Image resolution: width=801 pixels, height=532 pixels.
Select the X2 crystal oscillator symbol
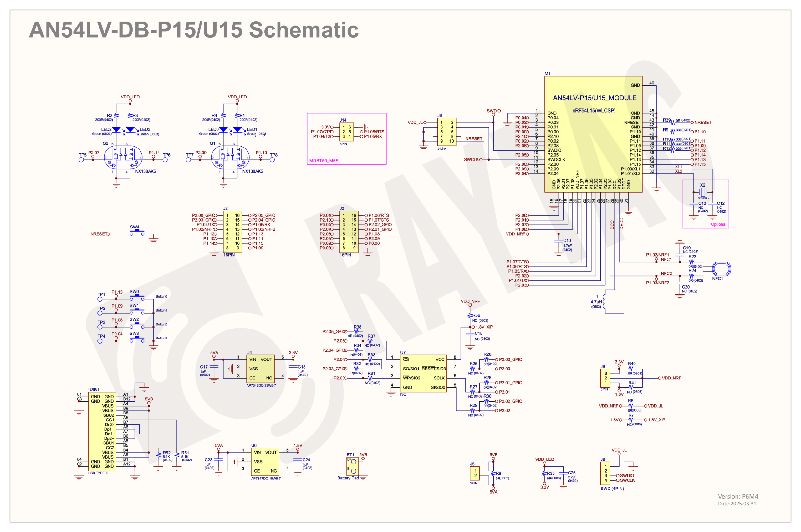pos(702,192)
